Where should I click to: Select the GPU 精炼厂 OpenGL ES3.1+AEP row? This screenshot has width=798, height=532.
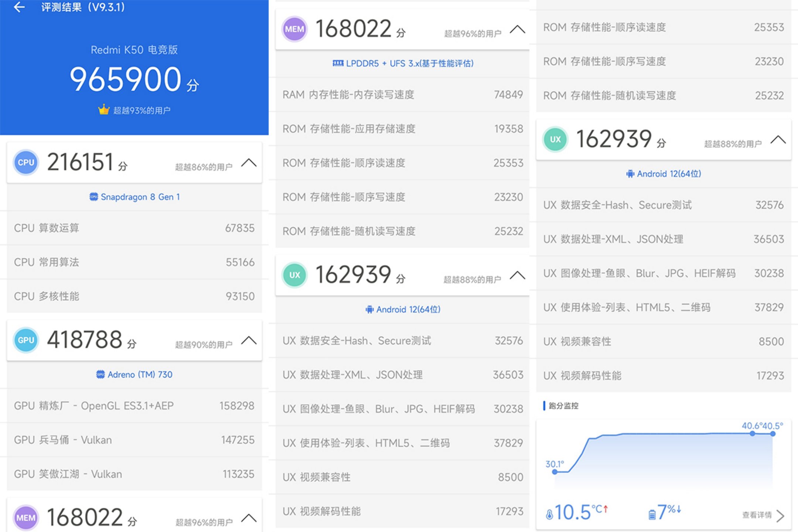tap(134, 406)
